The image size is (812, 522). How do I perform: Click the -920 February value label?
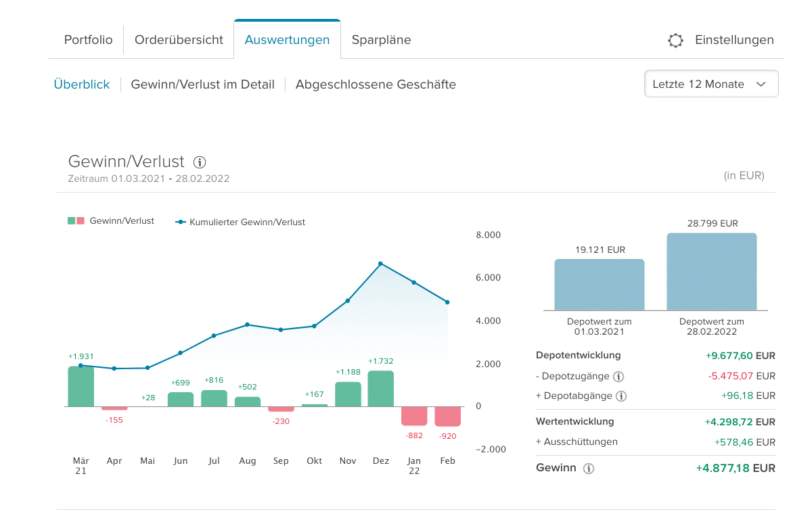pyautogui.click(x=447, y=436)
